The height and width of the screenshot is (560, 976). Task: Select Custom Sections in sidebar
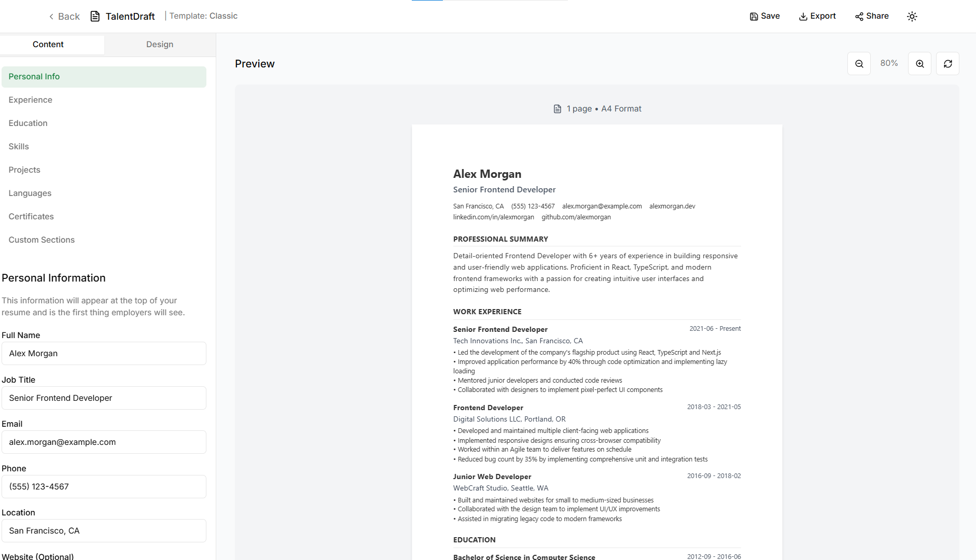[41, 240]
